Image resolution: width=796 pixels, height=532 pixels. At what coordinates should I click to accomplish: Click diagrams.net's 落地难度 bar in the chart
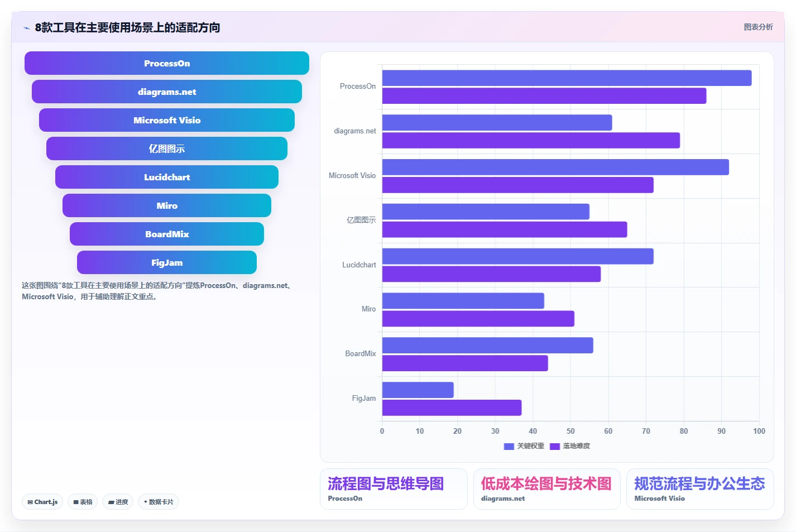pyautogui.click(x=531, y=141)
